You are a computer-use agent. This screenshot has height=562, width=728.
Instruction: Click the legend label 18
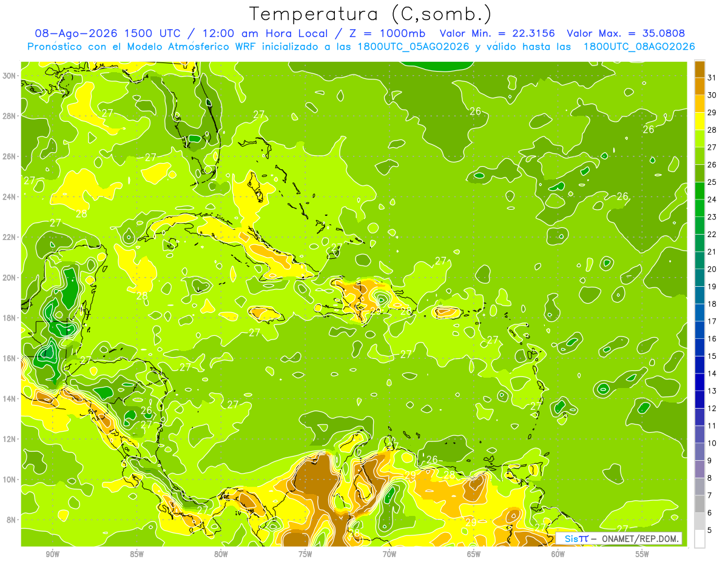[x=712, y=304]
